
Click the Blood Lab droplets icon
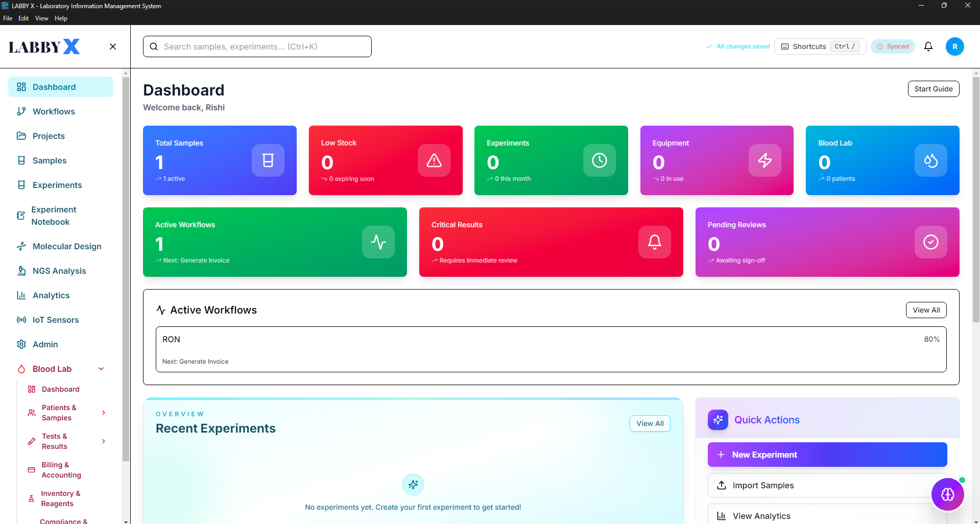pos(930,160)
